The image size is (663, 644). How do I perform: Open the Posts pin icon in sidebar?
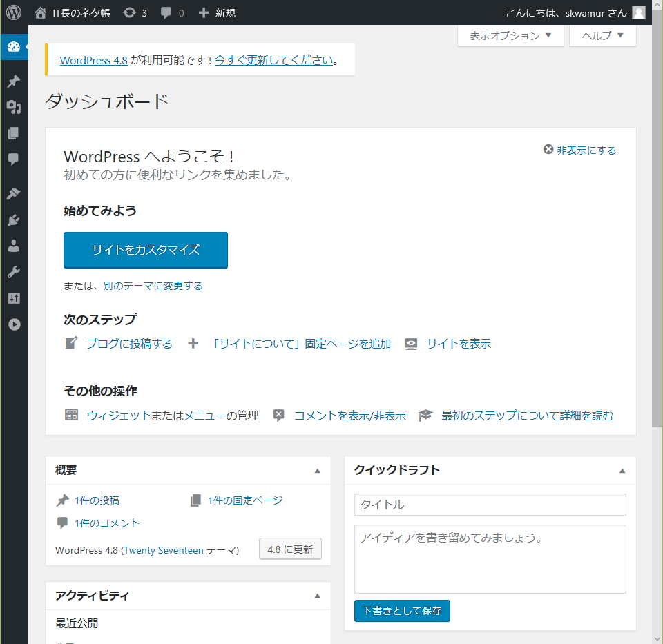pyautogui.click(x=14, y=81)
